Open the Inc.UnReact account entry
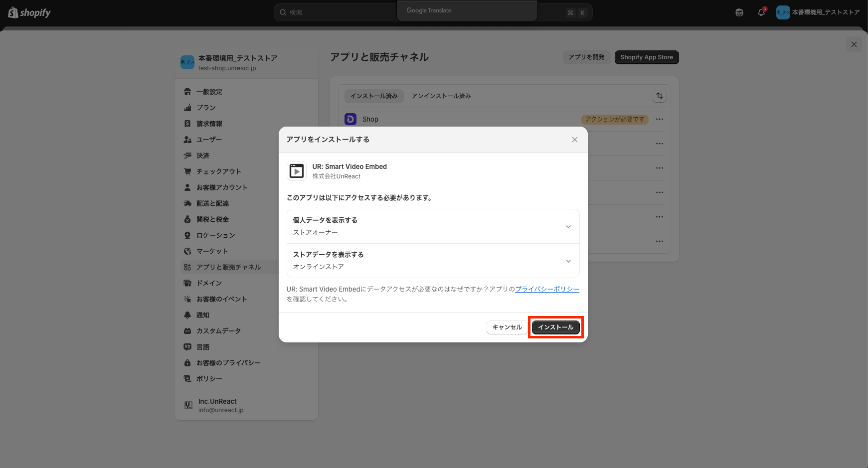 (246, 405)
